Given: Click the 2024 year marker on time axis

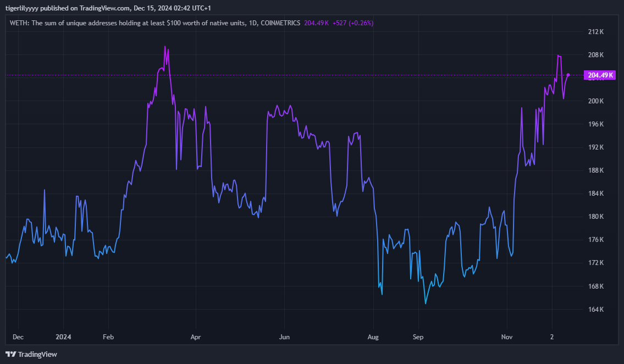Looking at the screenshot, I should pyautogui.click(x=63, y=336).
